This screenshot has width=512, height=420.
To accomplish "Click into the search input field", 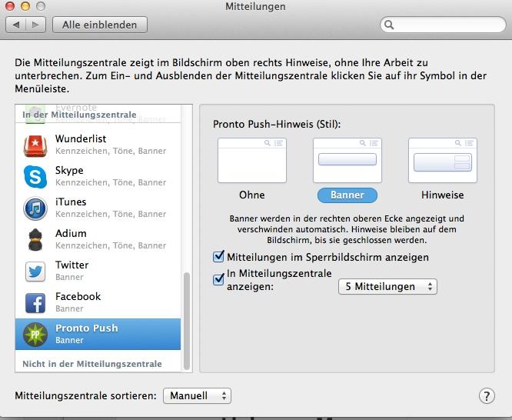I will pos(443,25).
